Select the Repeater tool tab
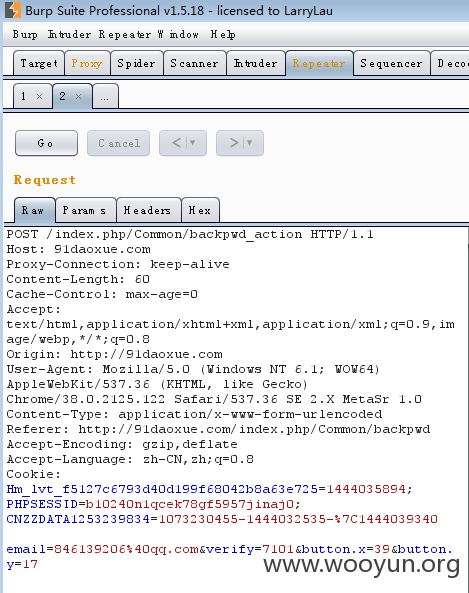 [319, 63]
